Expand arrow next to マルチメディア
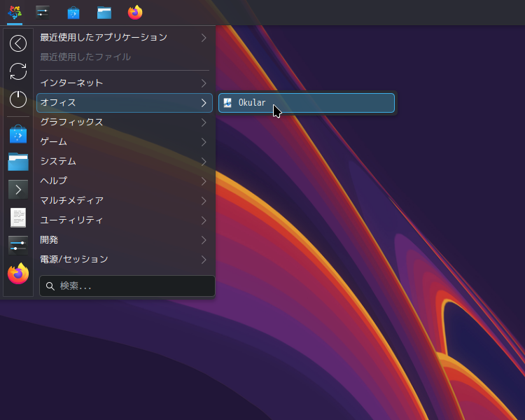This screenshot has width=525, height=420. coord(204,201)
